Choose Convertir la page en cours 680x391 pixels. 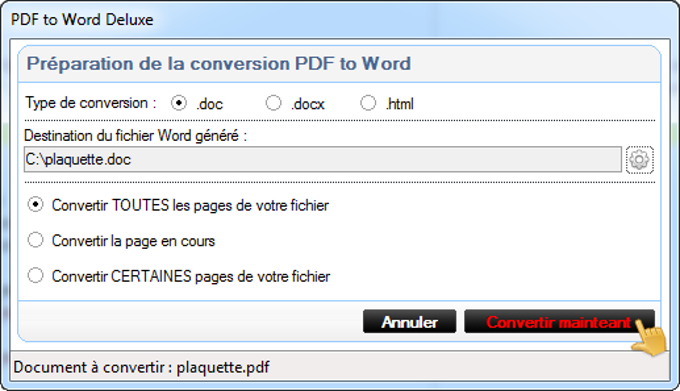[36, 240]
